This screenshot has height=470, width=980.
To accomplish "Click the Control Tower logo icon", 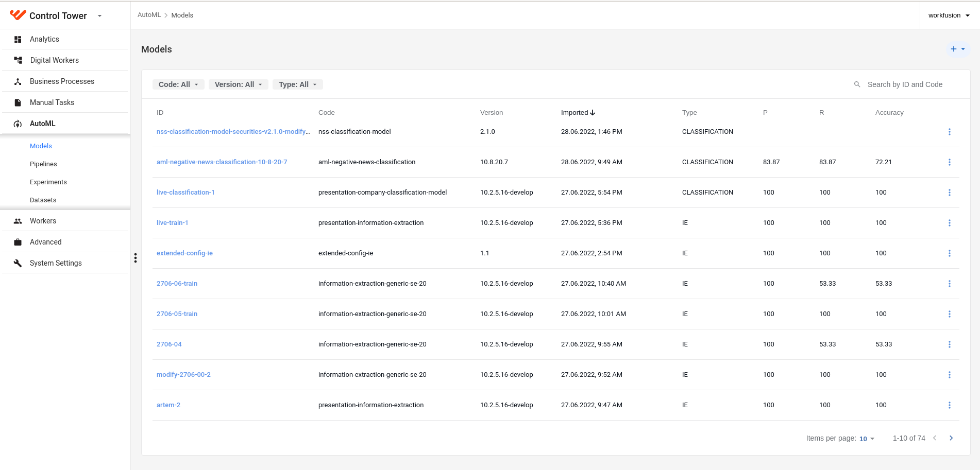I will point(18,15).
